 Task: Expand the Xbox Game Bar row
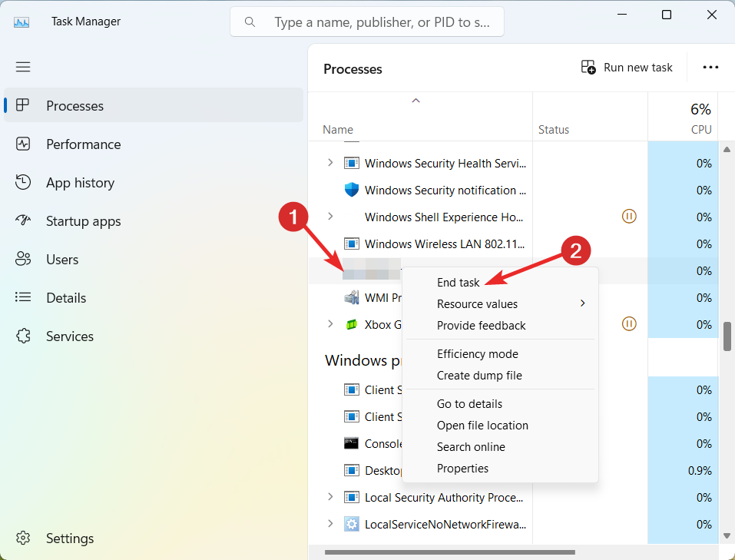(x=330, y=323)
